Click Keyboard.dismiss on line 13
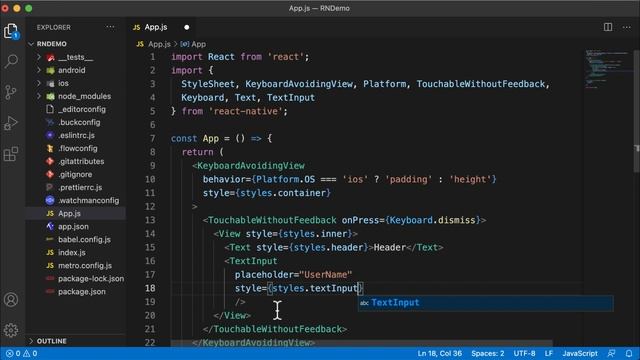Screen dimensions: 640x360 tap(433, 220)
